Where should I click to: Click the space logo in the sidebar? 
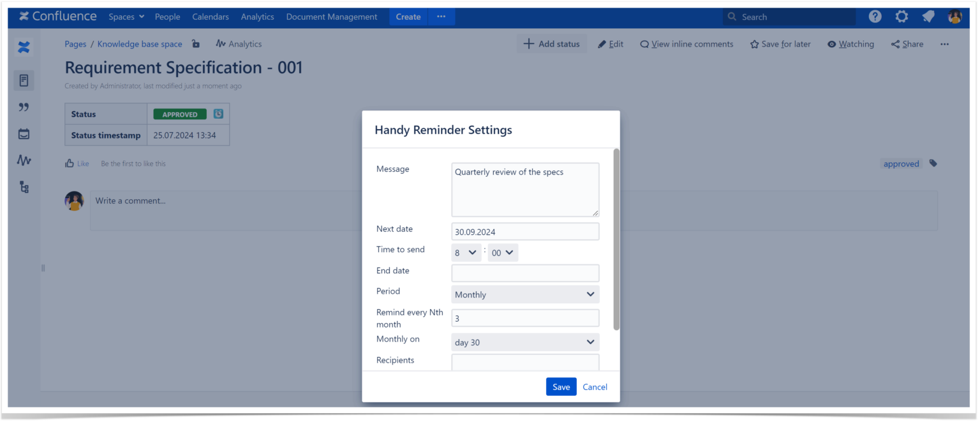[24, 47]
